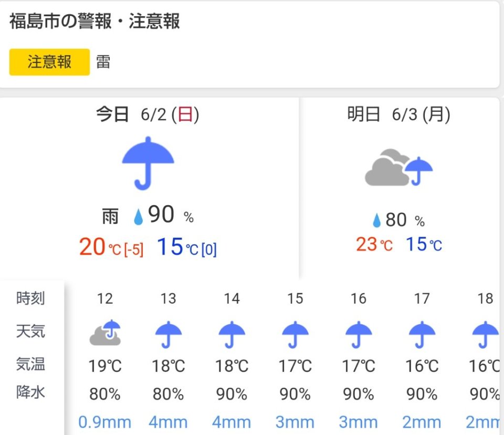This screenshot has height=435, width=504.
Task: Click the 時刻 row label
Action: (30, 299)
